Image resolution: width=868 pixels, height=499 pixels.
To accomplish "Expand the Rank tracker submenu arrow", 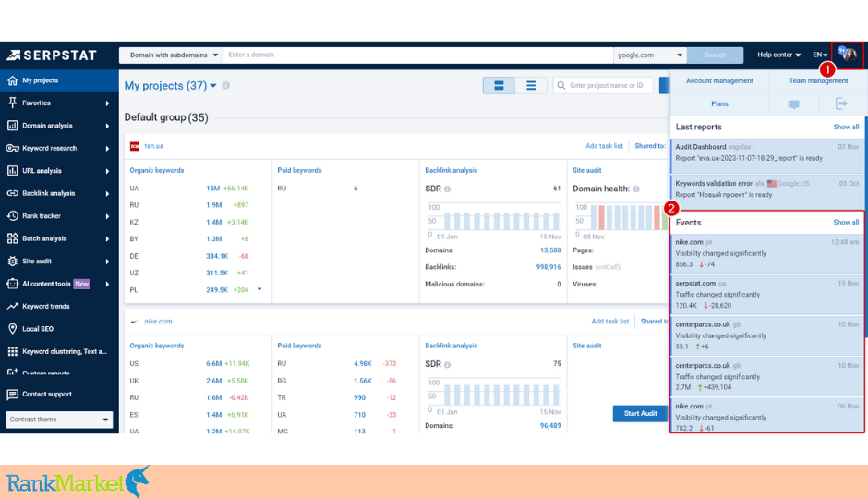I will [x=107, y=216].
